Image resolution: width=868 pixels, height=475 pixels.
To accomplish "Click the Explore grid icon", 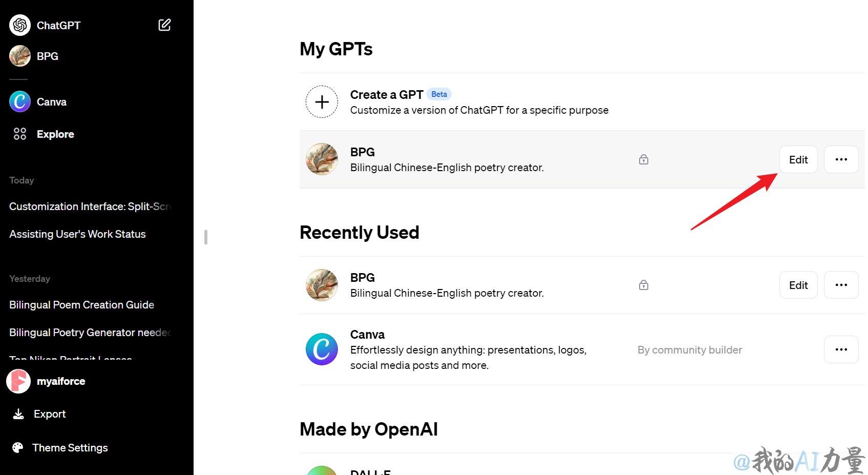I will point(20,134).
